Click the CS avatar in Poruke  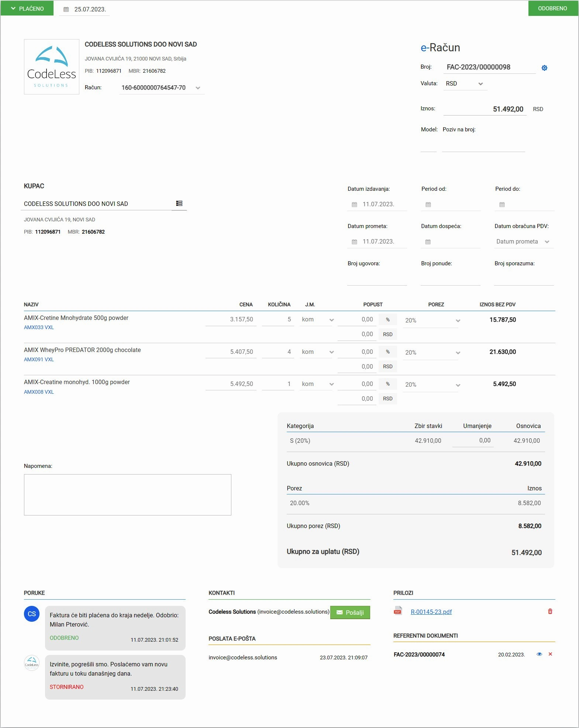coord(32,614)
